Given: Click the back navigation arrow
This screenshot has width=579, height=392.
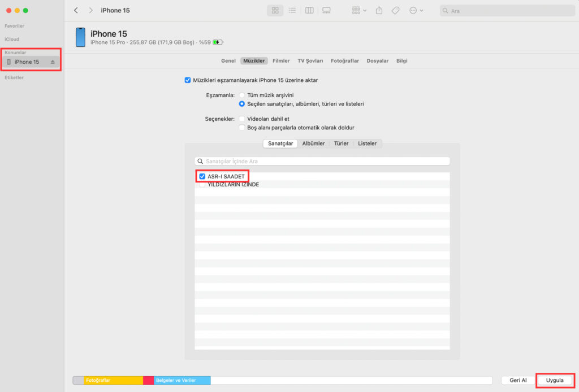Looking at the screenshot, I should coord(76,11).
